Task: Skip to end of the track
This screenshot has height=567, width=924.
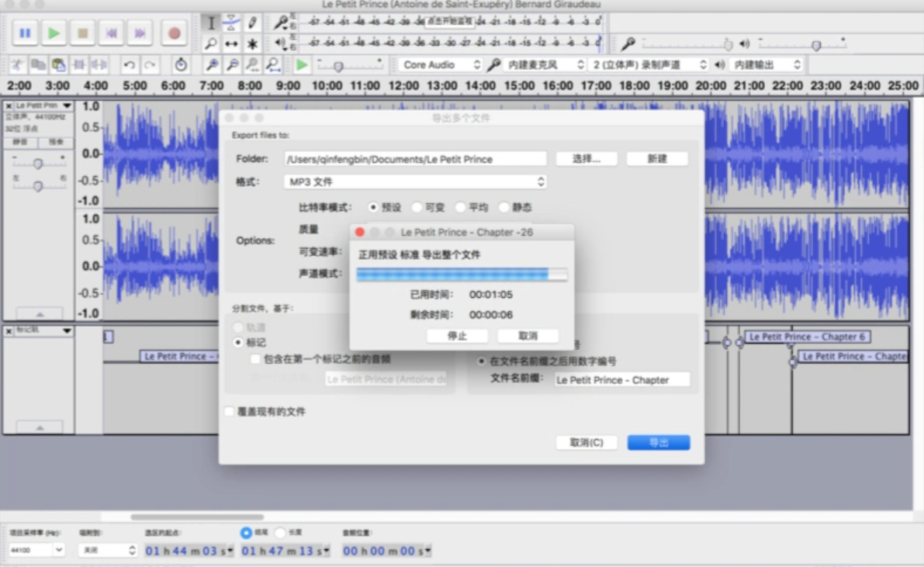Action: coord(140,33)
